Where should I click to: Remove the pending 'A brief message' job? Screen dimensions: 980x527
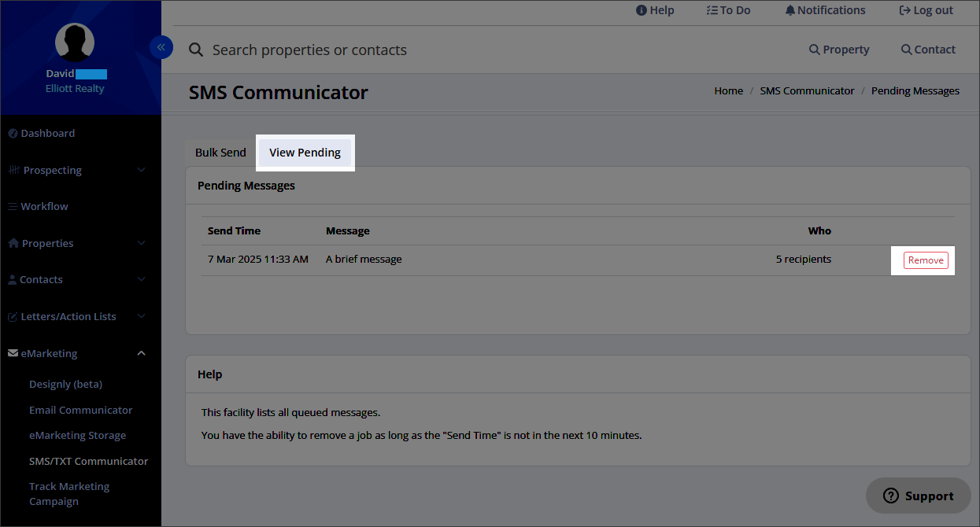(926, 260)
